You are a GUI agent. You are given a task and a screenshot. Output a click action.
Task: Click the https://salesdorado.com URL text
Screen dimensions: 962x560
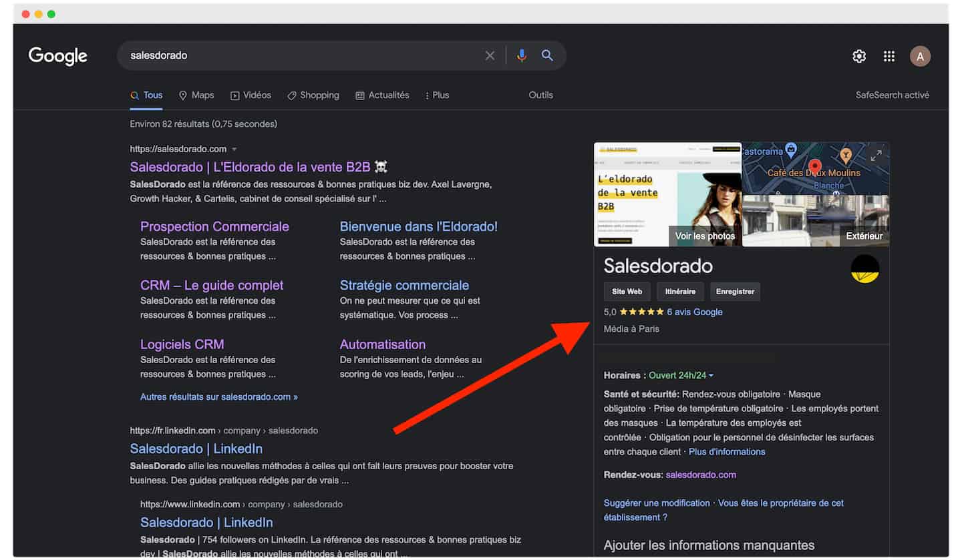(178, 149)
